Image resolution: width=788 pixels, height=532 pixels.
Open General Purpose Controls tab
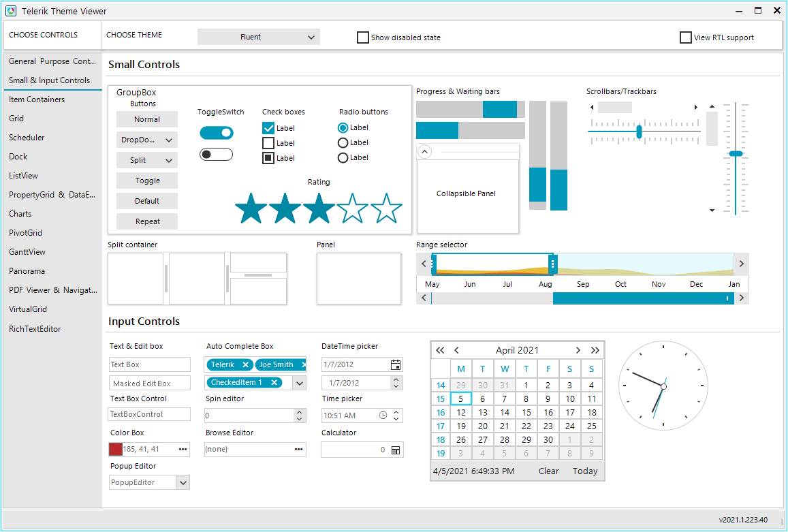52,61
